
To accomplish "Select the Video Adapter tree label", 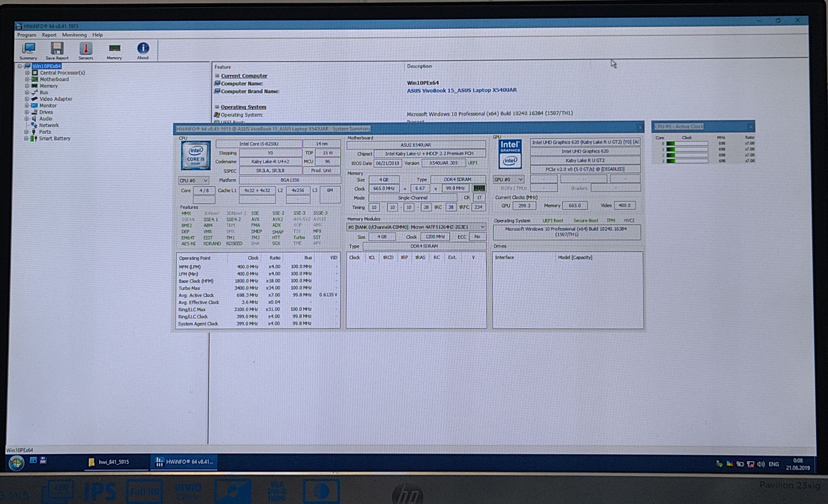I will click(x=56, y=99).
